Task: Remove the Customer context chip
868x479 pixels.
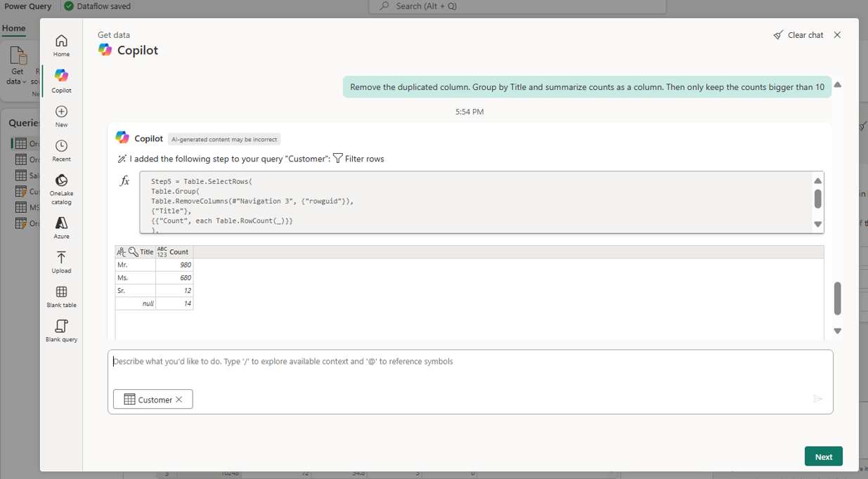Action: click(179, 400)
